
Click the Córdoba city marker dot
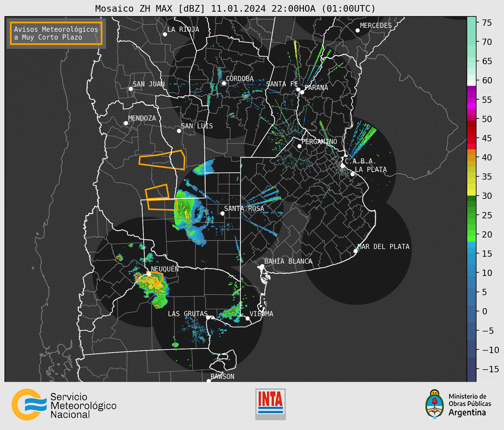(x=224, y=83)
